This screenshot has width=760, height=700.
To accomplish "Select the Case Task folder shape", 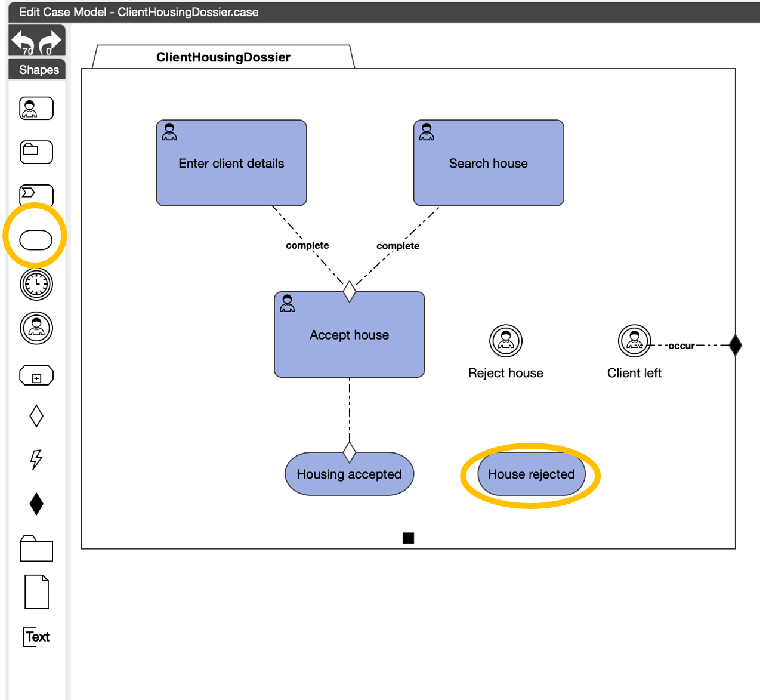I will pyautogui.click(x=36, y=152).
